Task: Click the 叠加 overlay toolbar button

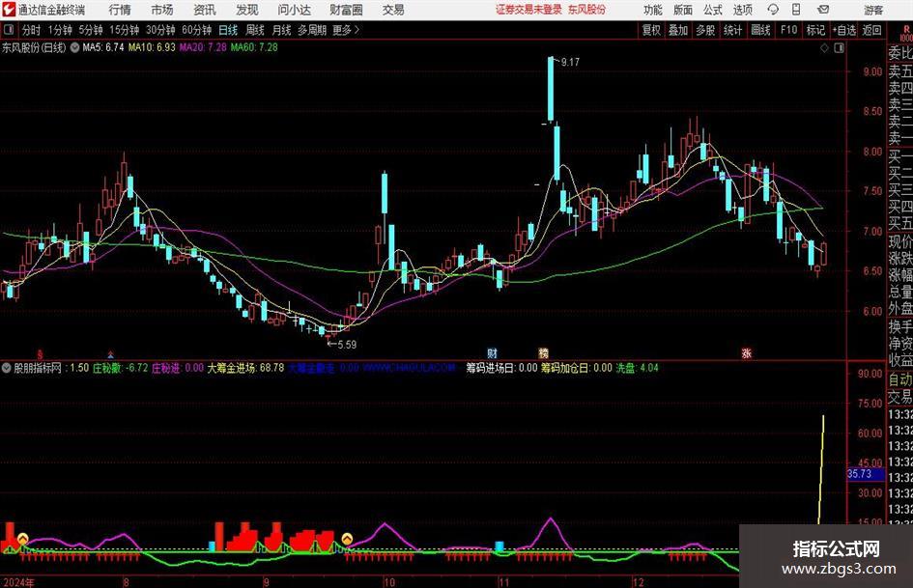Action: tap(678, 30)
